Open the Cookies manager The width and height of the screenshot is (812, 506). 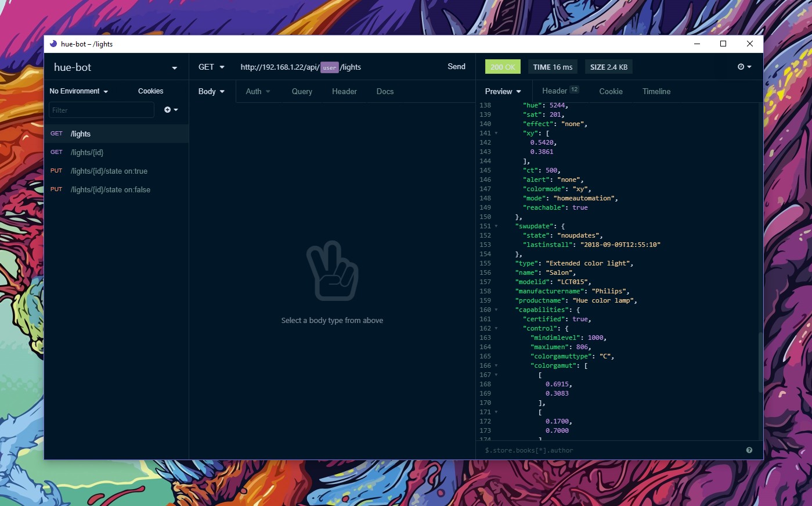pyautogui.click(x=150, y=91)
